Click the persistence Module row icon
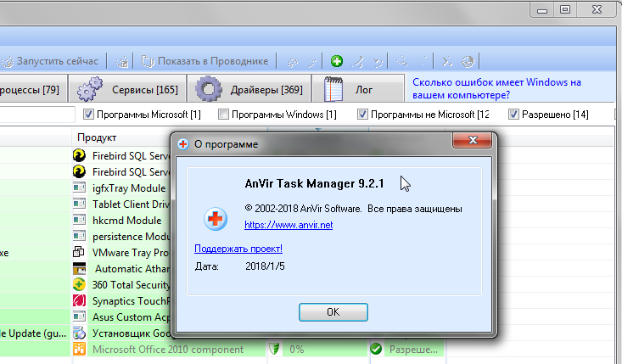The height and width of the screenshot is (364, 622). coord(79,236)
